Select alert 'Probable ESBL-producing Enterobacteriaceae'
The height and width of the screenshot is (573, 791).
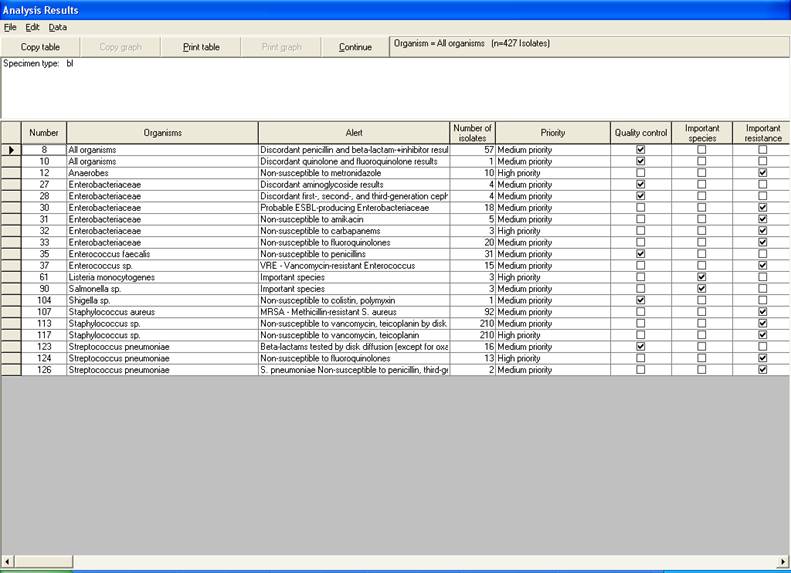(x=354, y=208)
